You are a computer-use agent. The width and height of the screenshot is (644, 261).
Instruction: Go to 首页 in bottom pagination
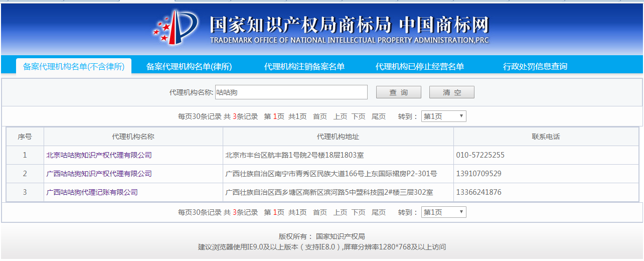(x=320, y=212)
